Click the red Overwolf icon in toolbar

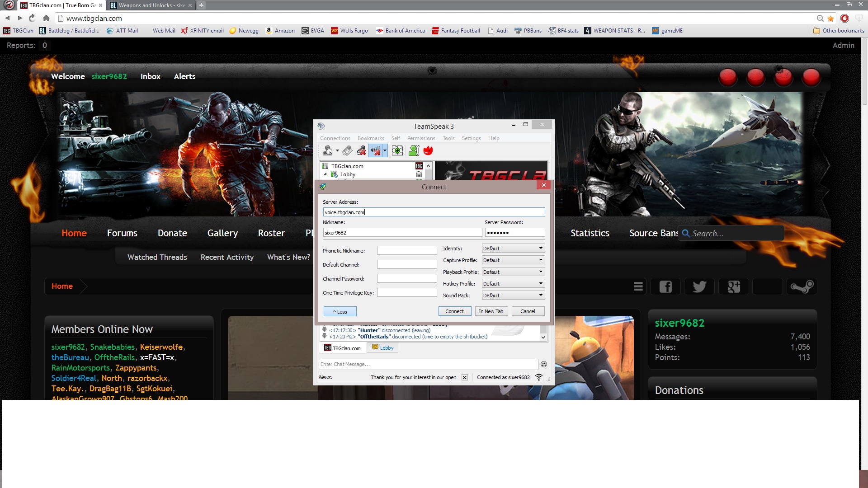[428, 151]
